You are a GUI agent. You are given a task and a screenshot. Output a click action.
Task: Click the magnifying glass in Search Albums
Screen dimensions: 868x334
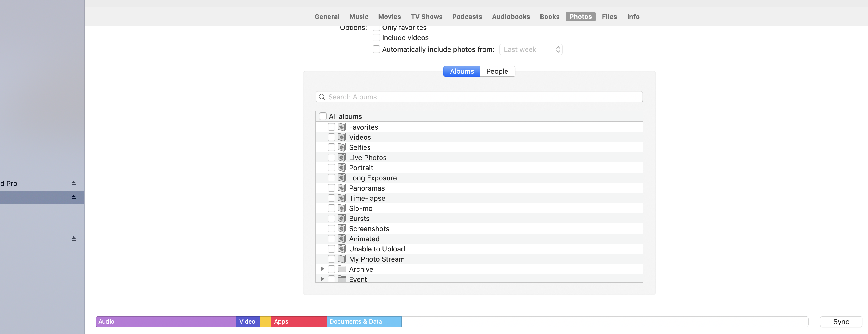click(x=322, y=97)
